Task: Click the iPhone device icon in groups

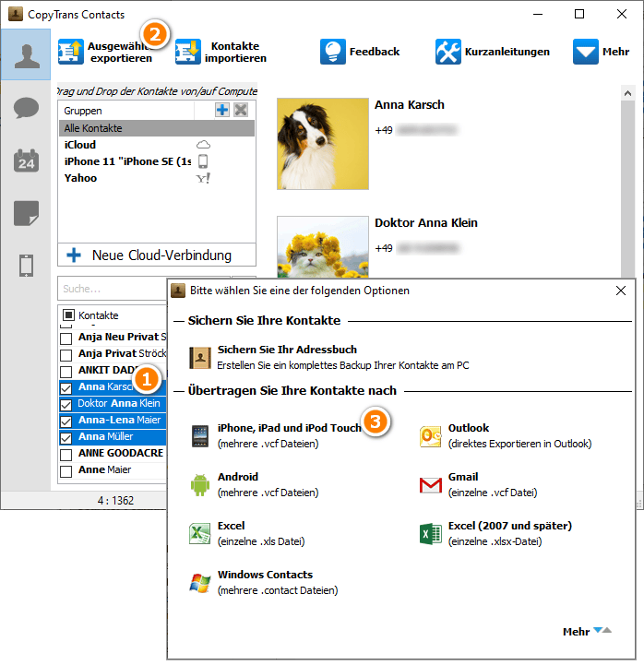Action: click(x=203, y=161)
